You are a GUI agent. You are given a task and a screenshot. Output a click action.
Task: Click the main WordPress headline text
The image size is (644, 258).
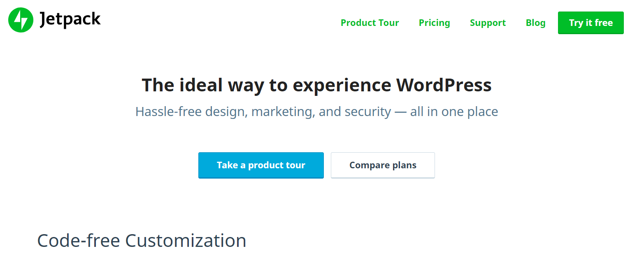(x=316, y=85)
